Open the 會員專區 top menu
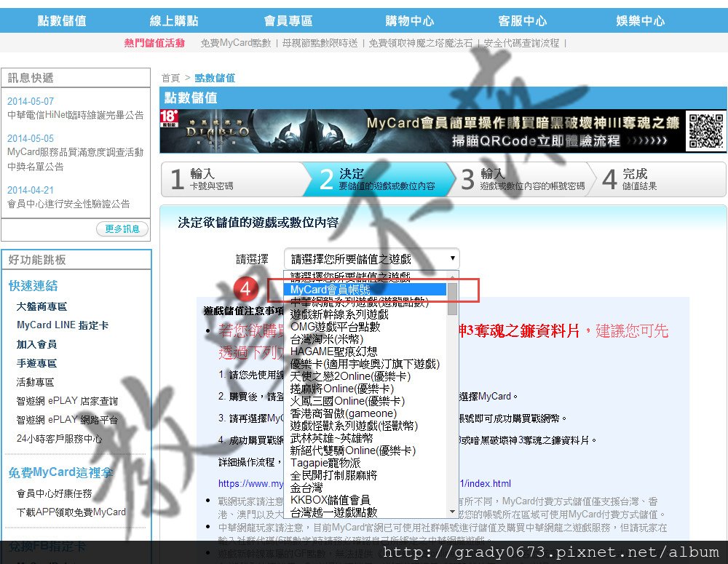The width and height of the screenshot is (728, 564). (288, 21)
